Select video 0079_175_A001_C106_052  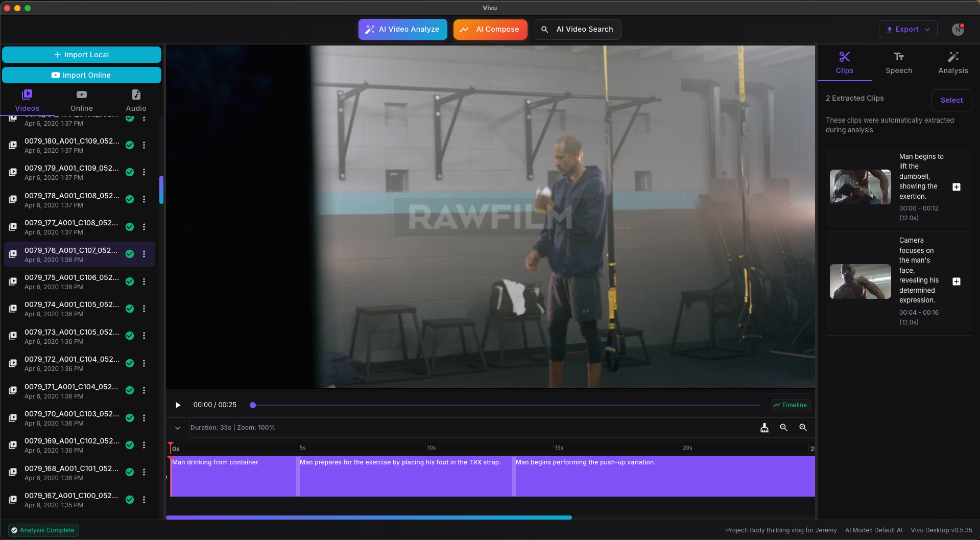tap(79, 281)
